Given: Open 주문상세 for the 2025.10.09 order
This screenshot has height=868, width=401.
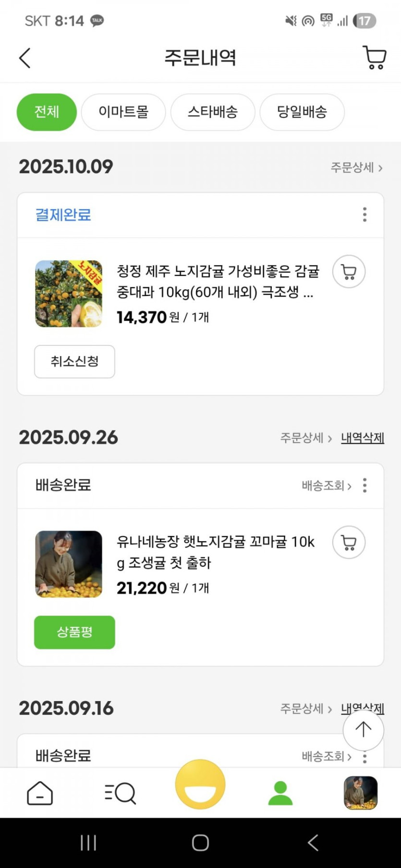Looking at the screenshot, I should point(356,167).
